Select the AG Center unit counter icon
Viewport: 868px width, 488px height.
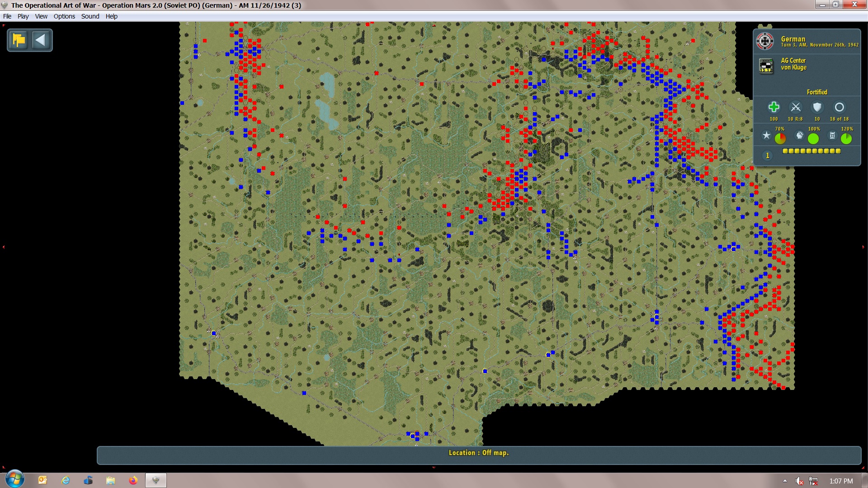pos(766,66)
